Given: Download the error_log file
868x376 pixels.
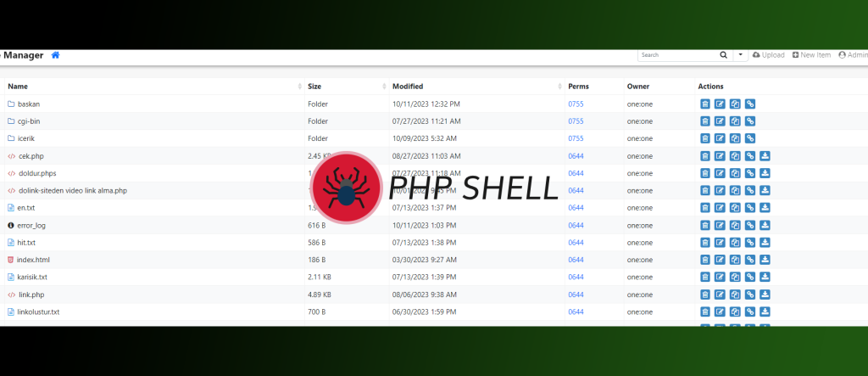Looking at the screenshot, I should coord(765,225).
